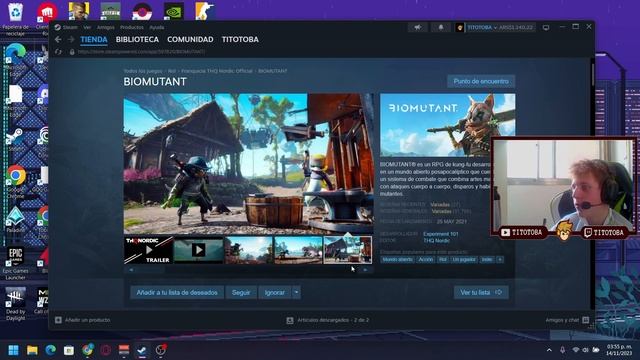
Task: Play the THQ Nordic trailer thumbnail
Action: (149, 250)
